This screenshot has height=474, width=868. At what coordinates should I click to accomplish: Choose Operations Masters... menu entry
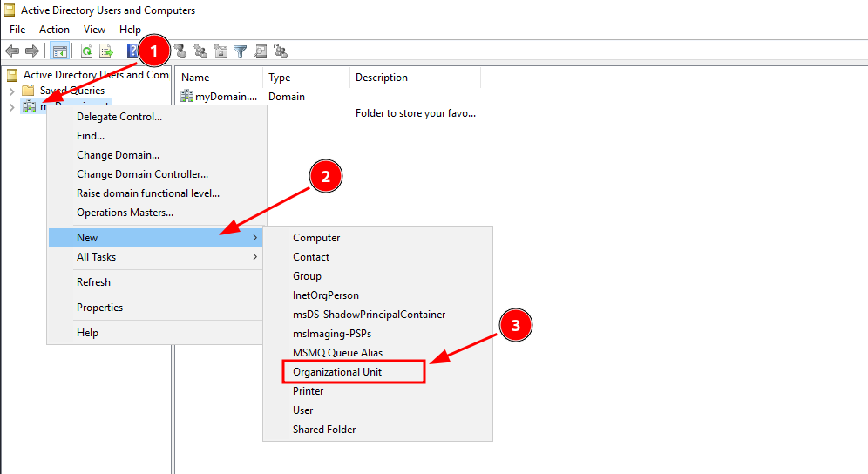(155, 213)
